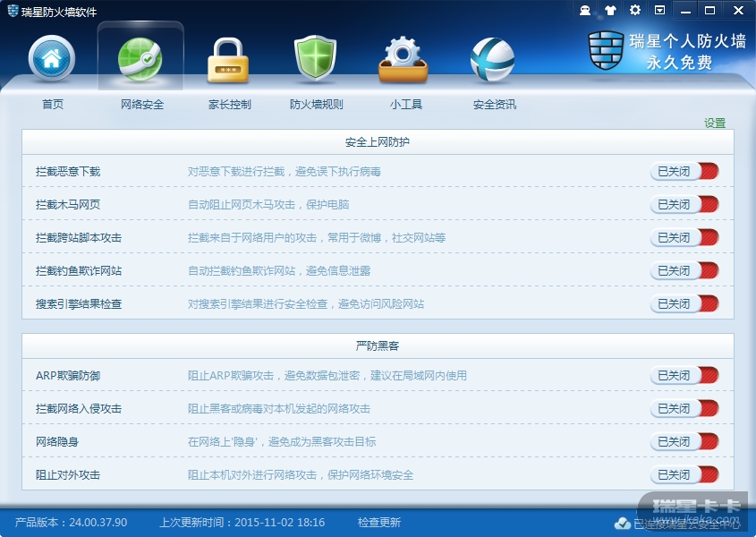Click 上次更新时间 2015-11-02 text
756x537 pixels.
[242, 523]
